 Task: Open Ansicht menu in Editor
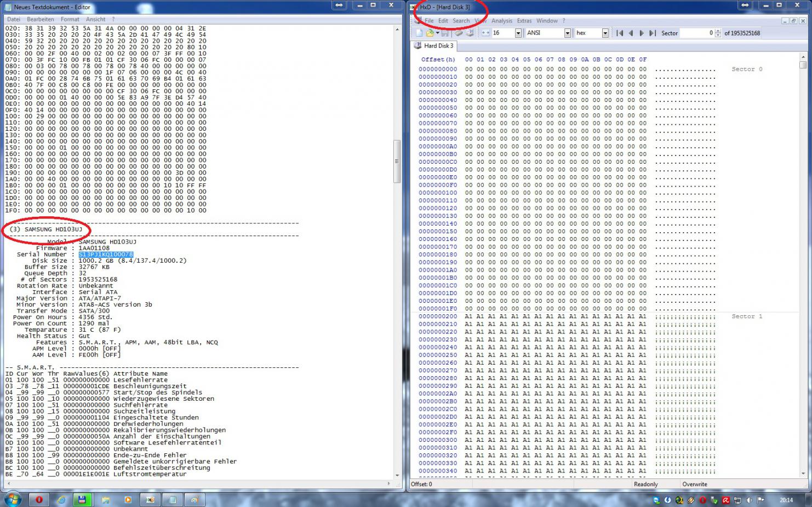(95, 19)
